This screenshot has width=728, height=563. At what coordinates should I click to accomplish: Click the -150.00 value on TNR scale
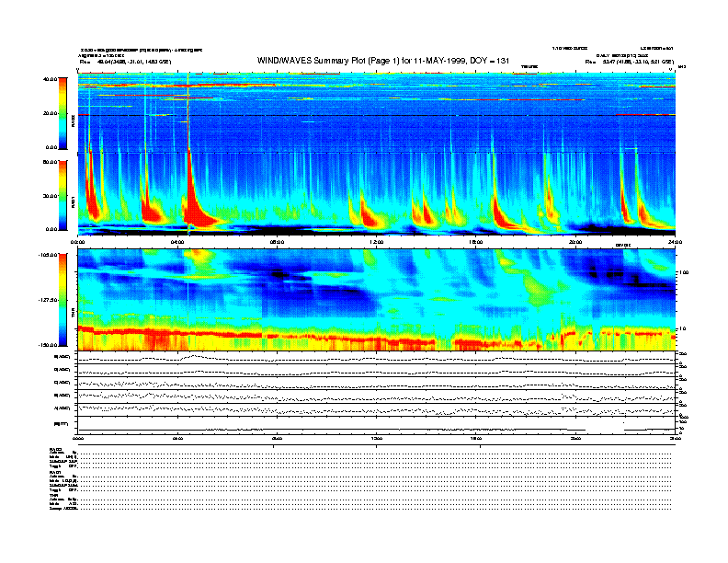48,345
